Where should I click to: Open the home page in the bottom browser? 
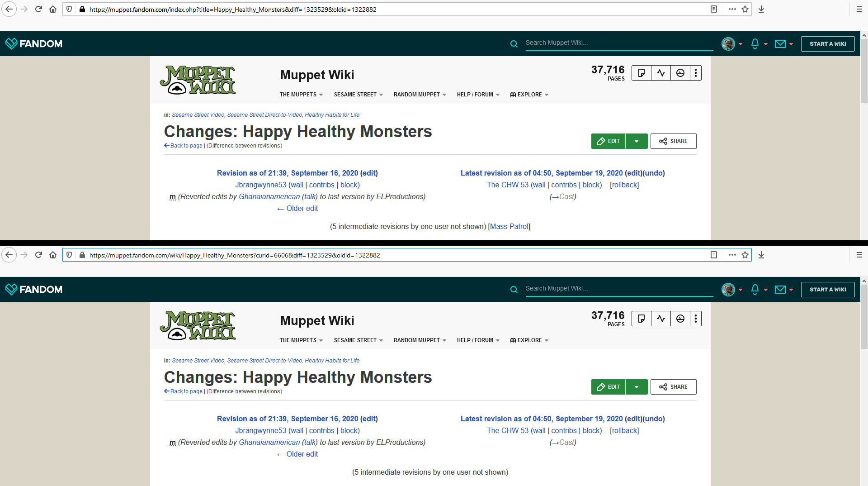[x=53, y=255]
